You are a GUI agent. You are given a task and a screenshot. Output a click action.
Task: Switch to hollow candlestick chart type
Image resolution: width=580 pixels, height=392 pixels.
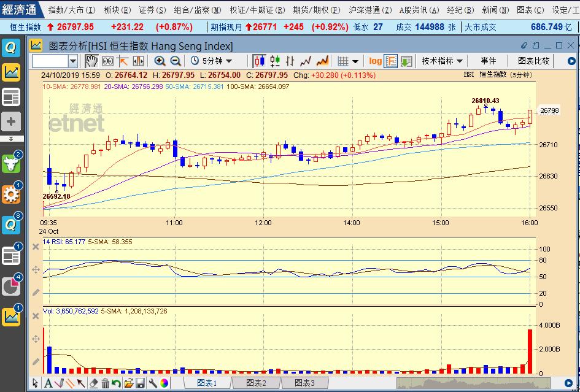[275, 61]
